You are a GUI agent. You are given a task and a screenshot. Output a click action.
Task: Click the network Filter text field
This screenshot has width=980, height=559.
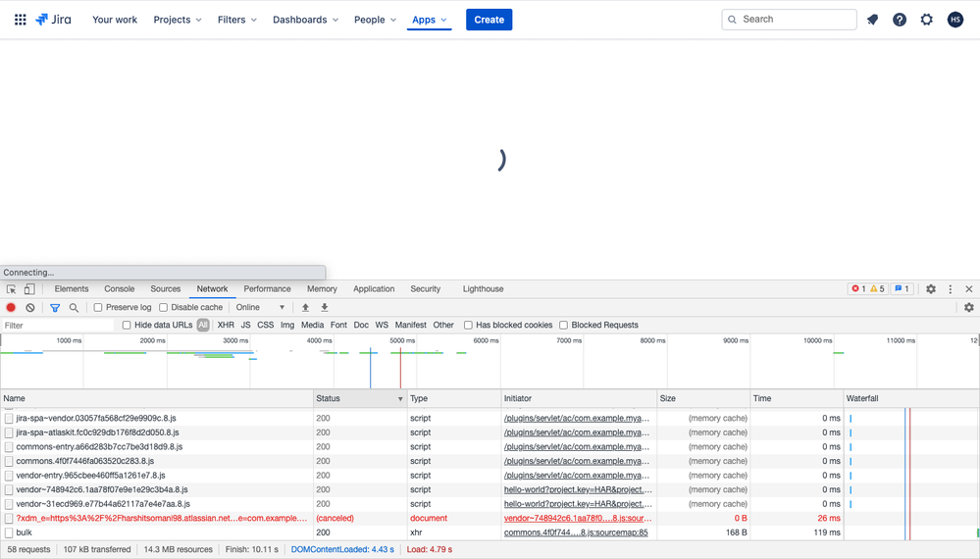pyautogui.click(x=57, y=326)
